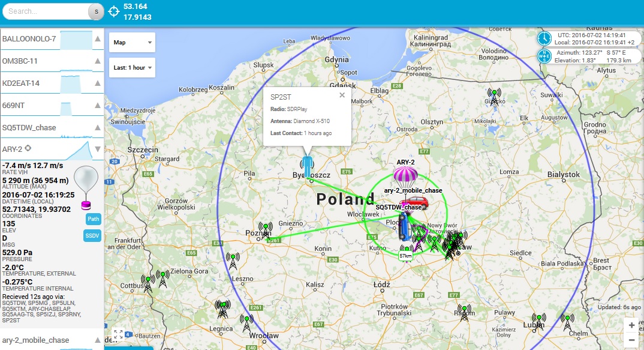Click the compass icon beside Azimuth

coord(544,56)
